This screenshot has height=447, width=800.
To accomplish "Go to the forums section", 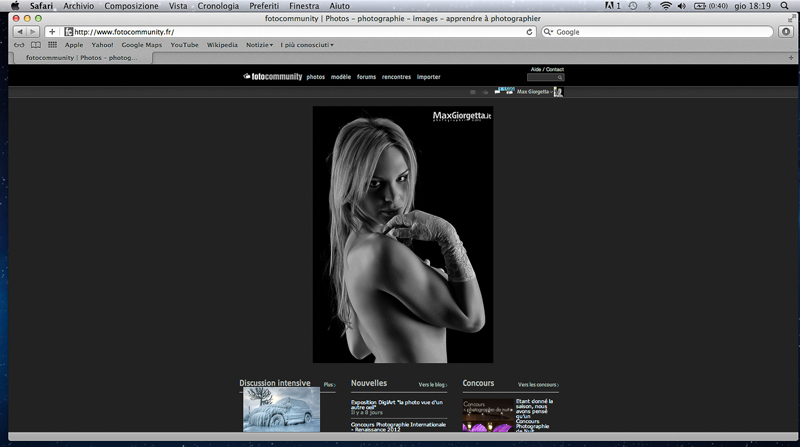I will pyautogui.click(x=366, y=77).
